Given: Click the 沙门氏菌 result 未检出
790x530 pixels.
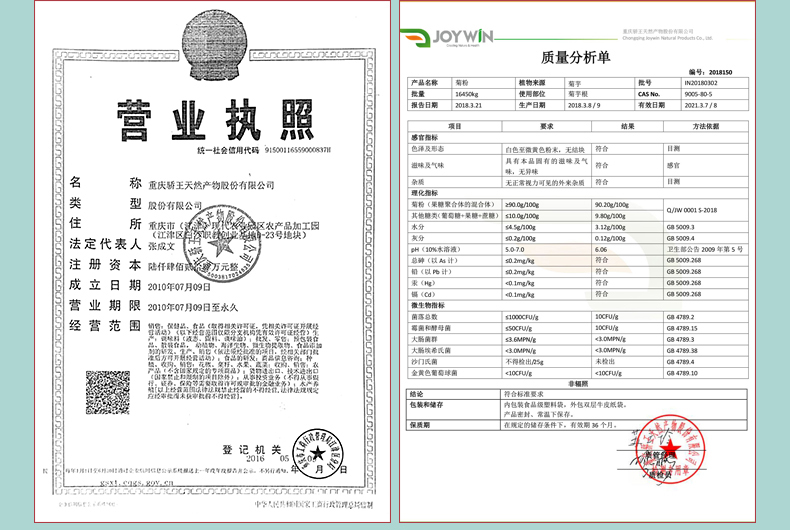Looking at the screenshot, I should 605,362.
